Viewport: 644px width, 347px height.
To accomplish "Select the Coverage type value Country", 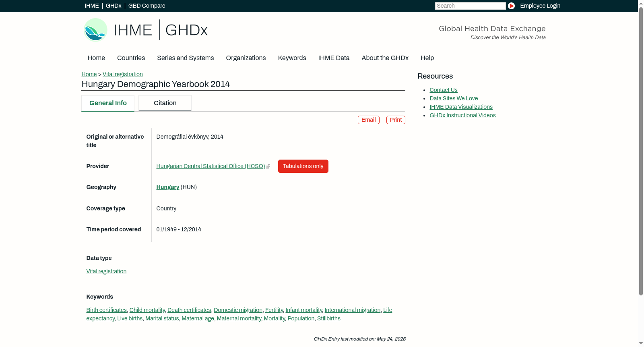I will pyautogui.click(x=166, y=208).
